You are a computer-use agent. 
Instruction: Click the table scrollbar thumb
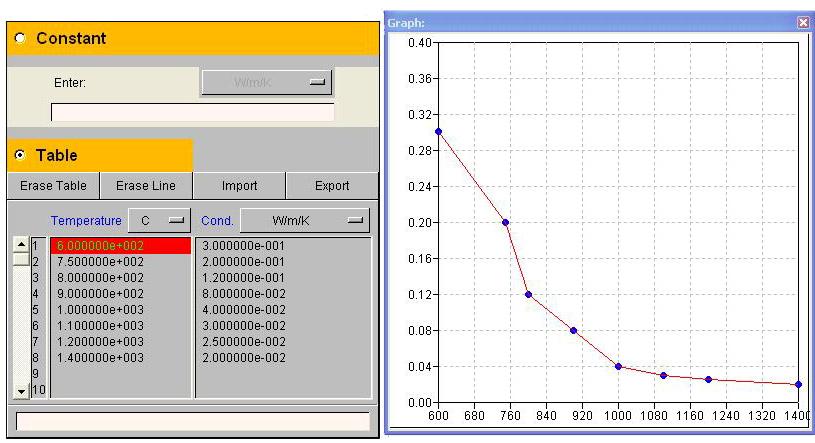click(x=21, y=259)
